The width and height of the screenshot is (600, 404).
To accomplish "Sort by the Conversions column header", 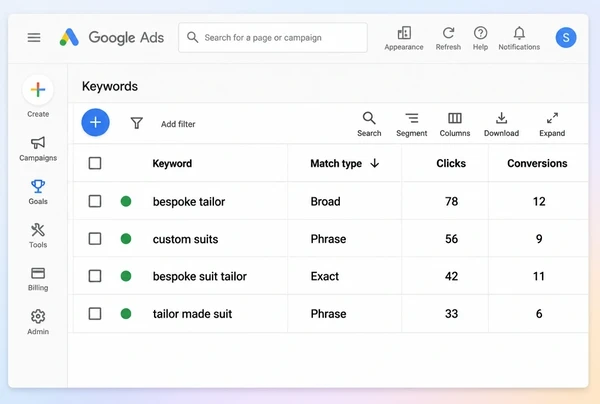I will point(537,163).
